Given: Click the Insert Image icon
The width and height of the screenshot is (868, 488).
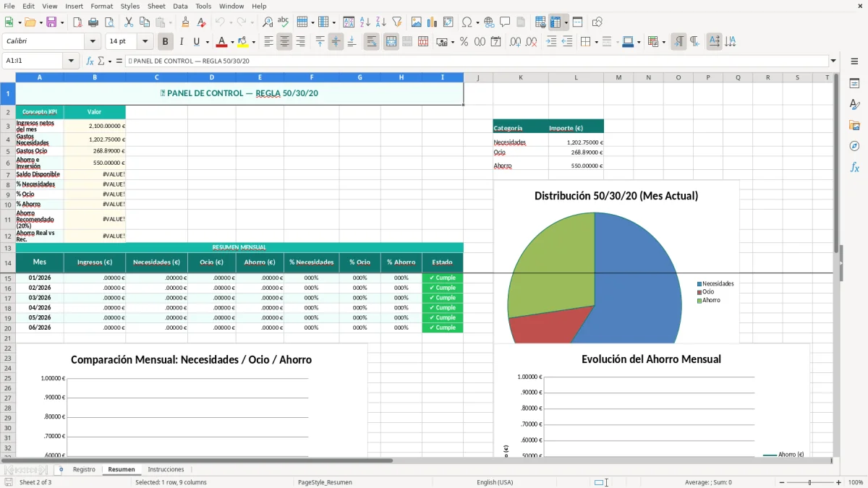Looking at the screenshot, I should 417,22.
